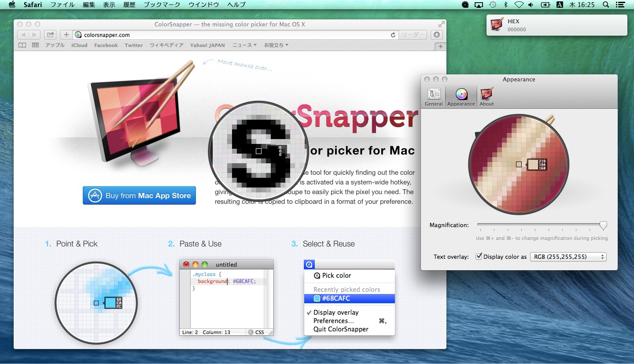This screenshot has width=634, height=364.
Task: Switch to the Appearance preferences pane
Action: coord(461,97)
